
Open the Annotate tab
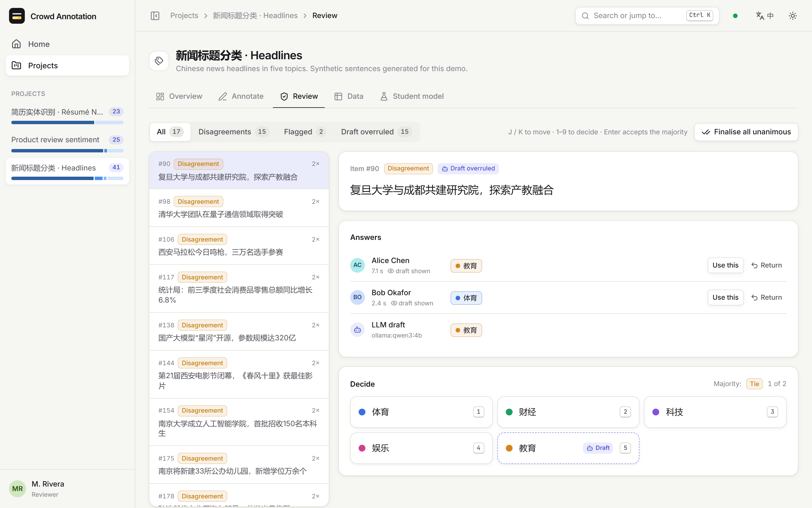tap(241, 97)
